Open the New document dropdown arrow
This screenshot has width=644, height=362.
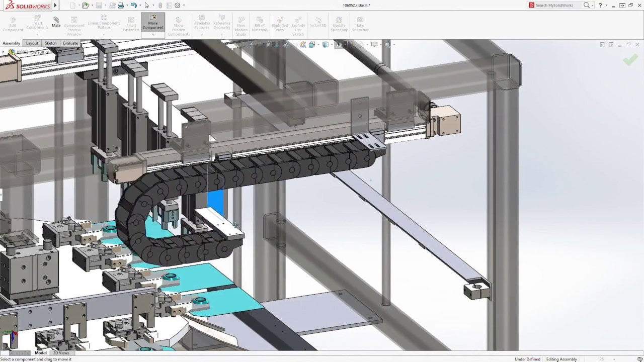[x=79, y=5]
